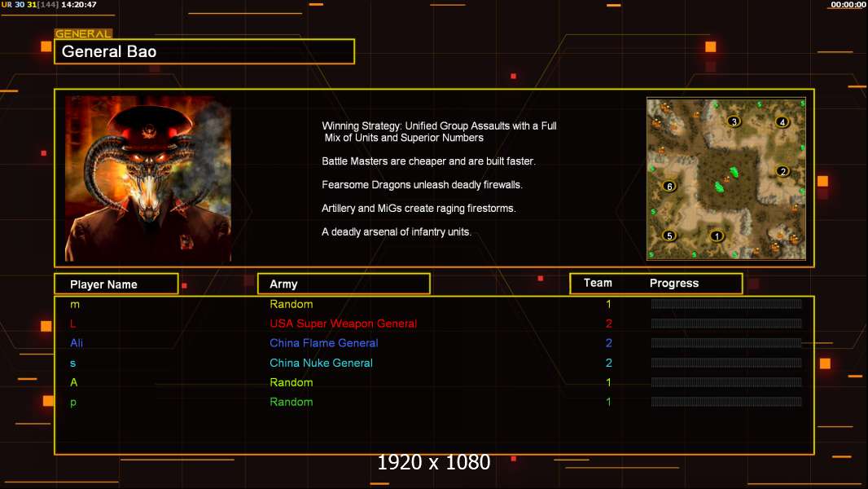Click start position marker 6 on the map
Image resolution: width=868 pixels, height=489 pixels.
[x=669, y=186]
